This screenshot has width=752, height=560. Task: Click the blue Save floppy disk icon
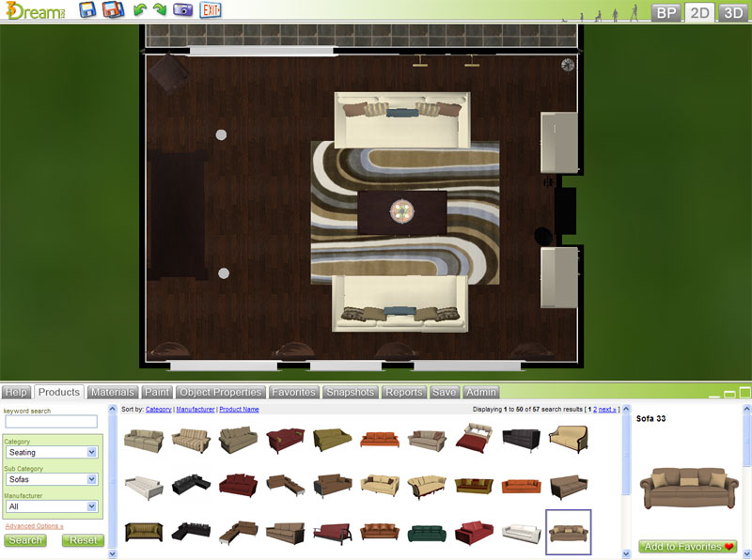[x=87, y=10]
